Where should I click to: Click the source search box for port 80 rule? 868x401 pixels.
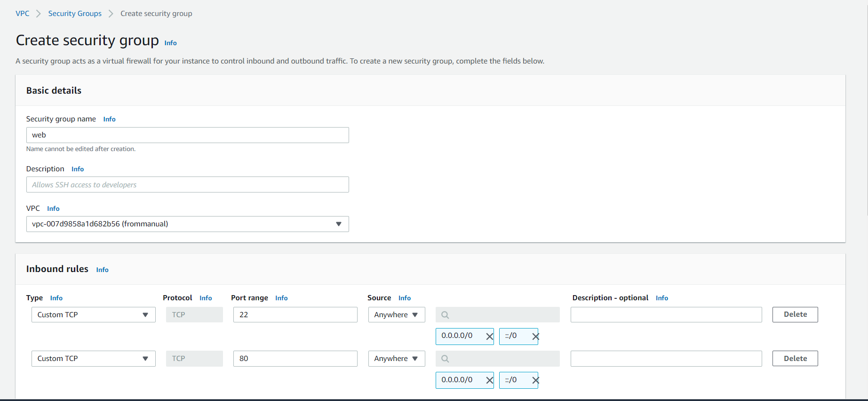pos(498,359)
